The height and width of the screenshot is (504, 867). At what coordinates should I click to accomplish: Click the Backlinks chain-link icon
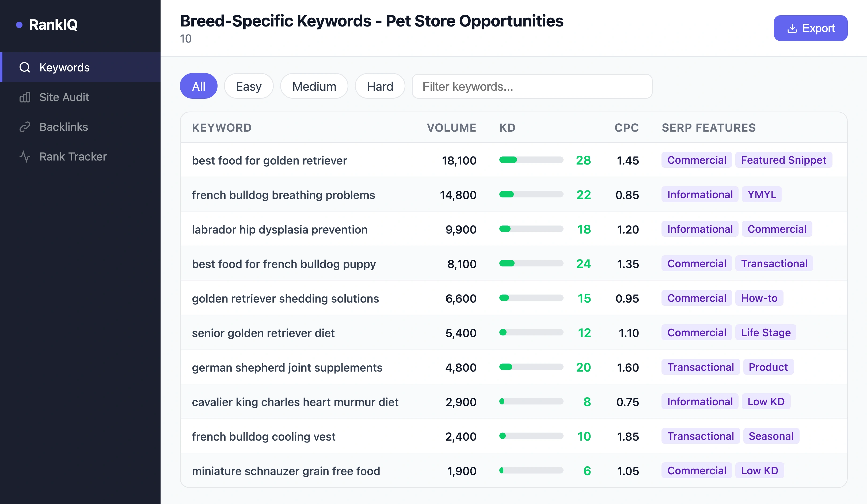(x=25, y=127)
